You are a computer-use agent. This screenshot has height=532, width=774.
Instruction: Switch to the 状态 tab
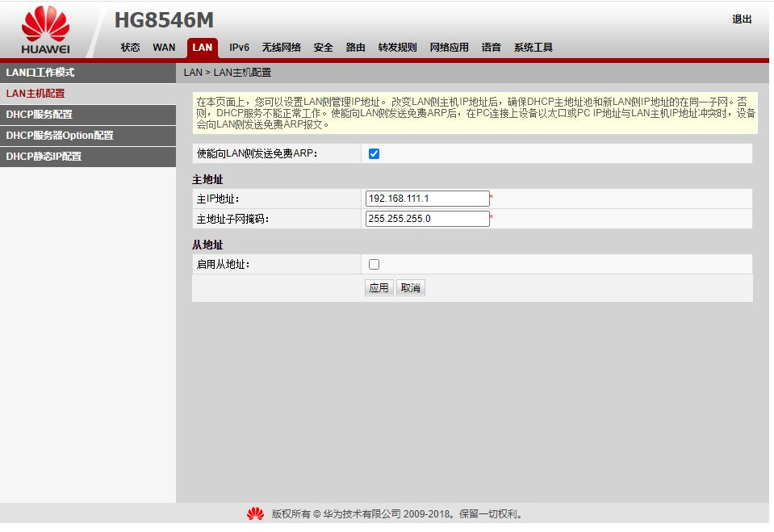(130, 47)
